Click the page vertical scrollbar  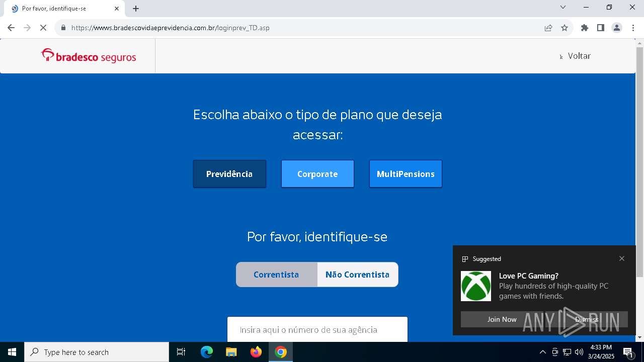(640, 161)
